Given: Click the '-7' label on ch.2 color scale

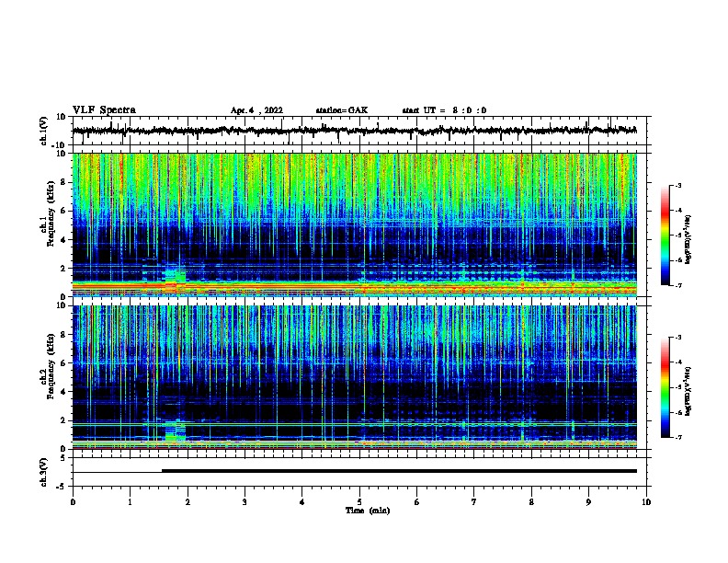Looking at the screenshot, I should coord(677,437).
